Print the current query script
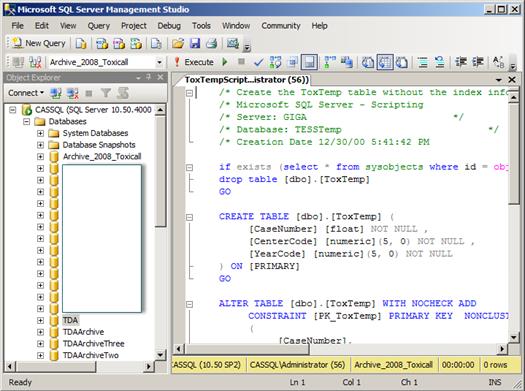Viewport: 525px width, 391px height. [x=212, y=44]
